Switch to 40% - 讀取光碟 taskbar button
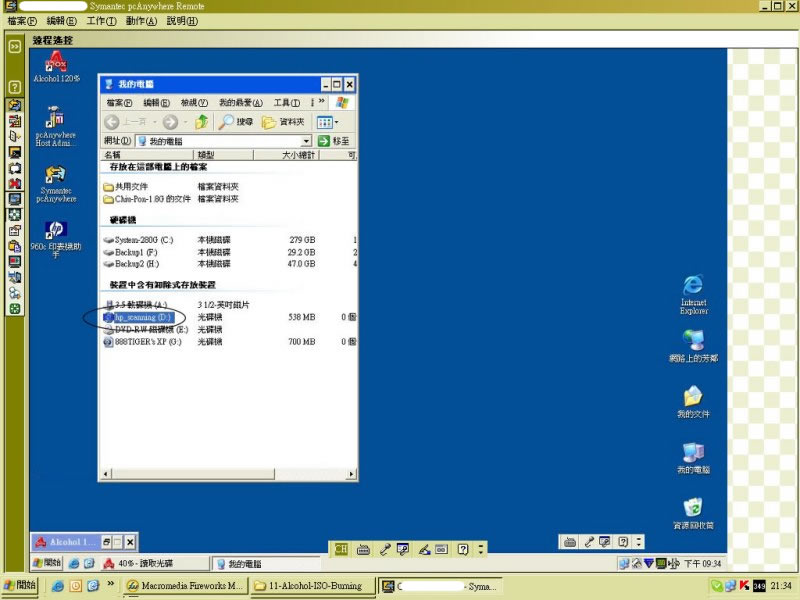 coord(156,563)
